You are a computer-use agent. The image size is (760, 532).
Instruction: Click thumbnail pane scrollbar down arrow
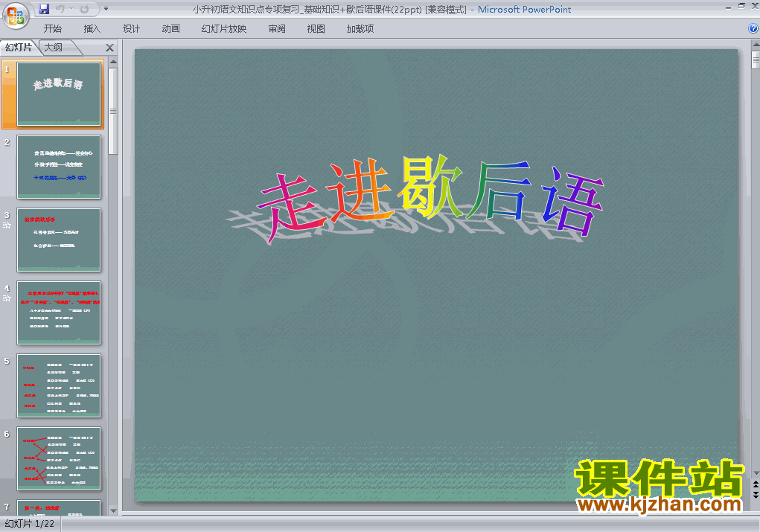tap(113, 510)
